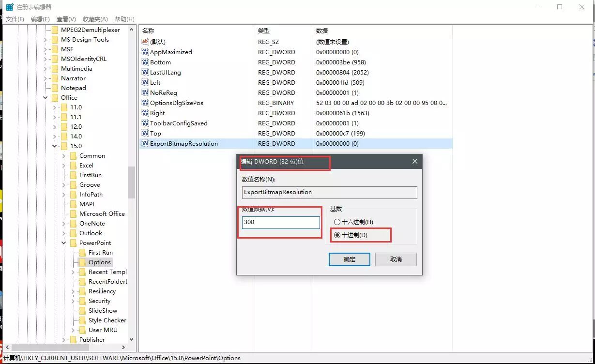The height and width of the screenshot is (364, 595).
Task: Click the data value 0x000003be (958)
Action: pos(341,62)
